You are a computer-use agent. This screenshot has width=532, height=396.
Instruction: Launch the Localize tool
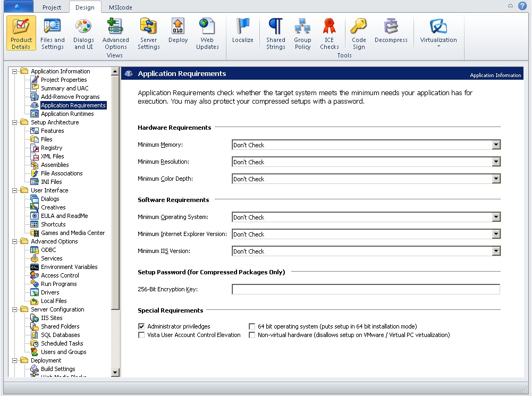coord(242,30)
